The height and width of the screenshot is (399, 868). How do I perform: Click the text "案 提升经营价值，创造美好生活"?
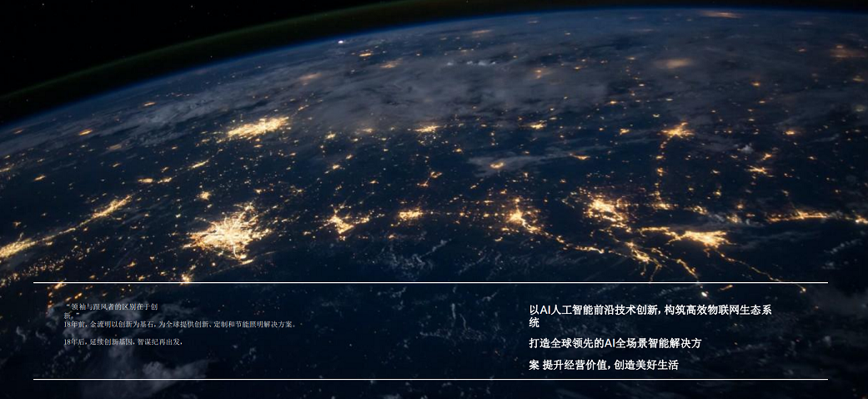(604, 366)
